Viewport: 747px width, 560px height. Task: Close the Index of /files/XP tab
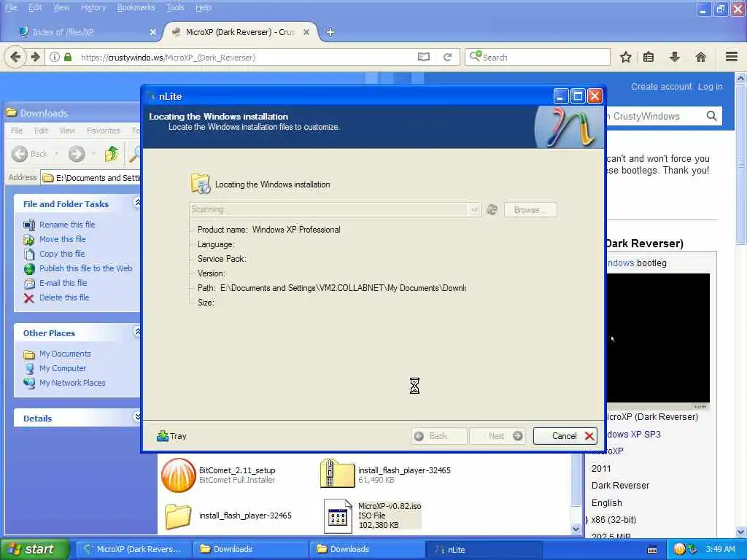pyautogui.click(x=153, y=32)
